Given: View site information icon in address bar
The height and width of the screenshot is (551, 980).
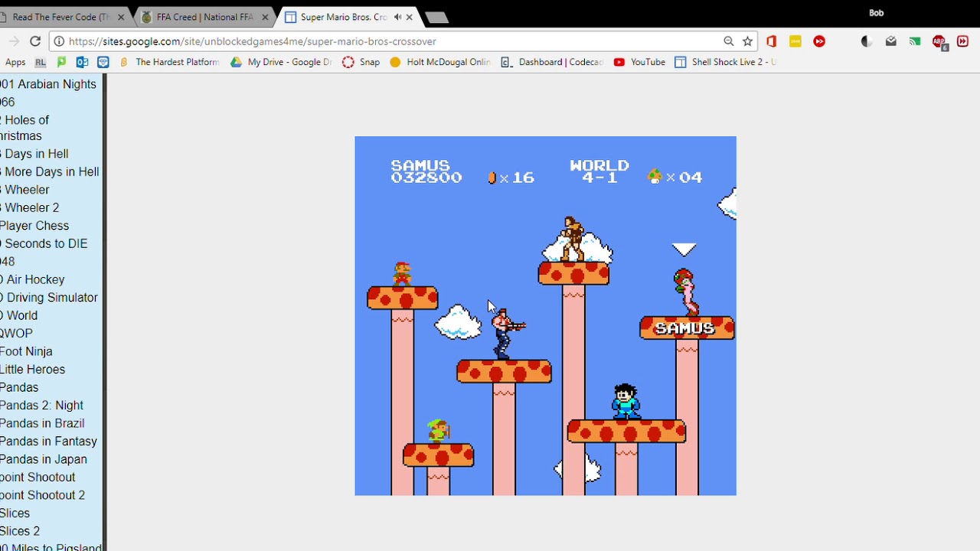Looking at the screenshot, I should [59, 41].
